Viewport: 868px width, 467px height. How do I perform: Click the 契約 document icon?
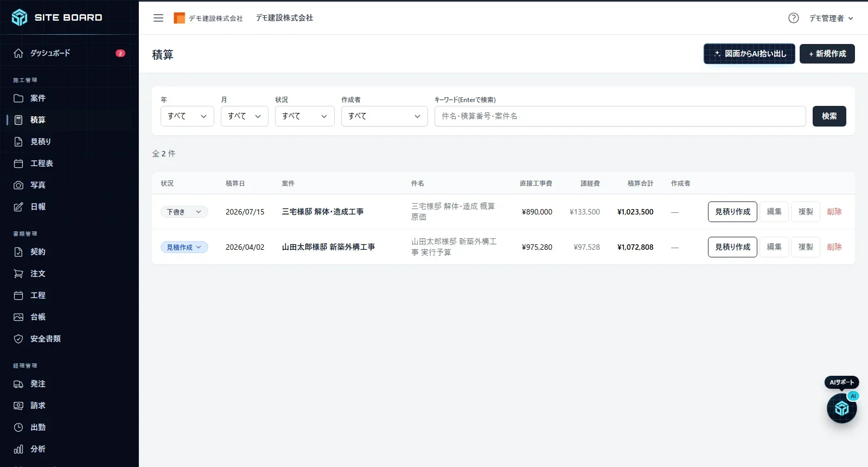point(18,252)
